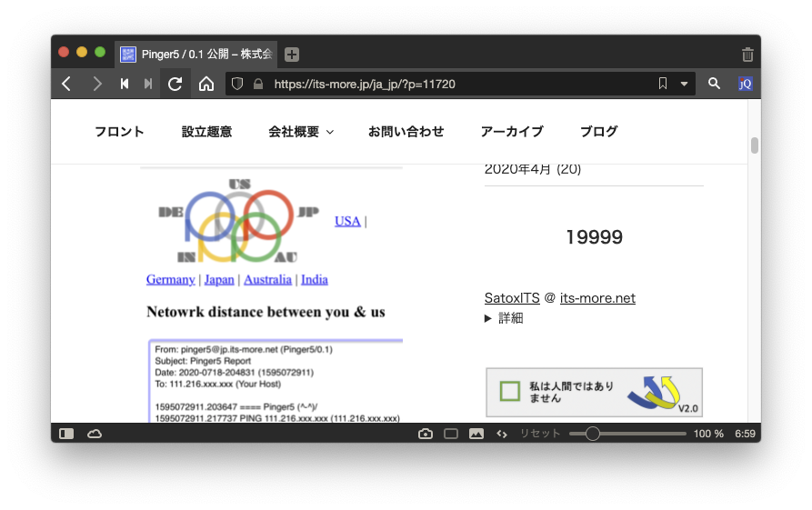The height and width of the screenshot is (510, 812).
Task: Click the Germany link
Action: [170, 280]
